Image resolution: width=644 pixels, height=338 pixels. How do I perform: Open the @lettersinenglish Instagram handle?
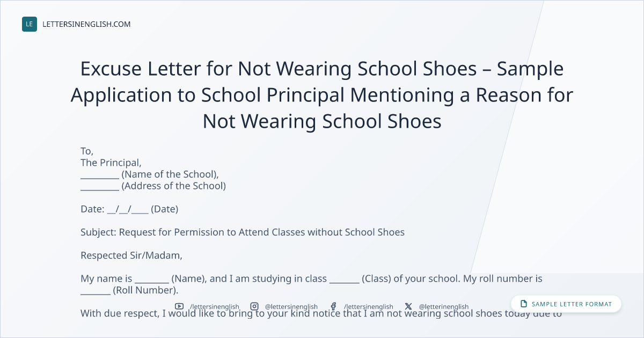[x=291, y=307]
